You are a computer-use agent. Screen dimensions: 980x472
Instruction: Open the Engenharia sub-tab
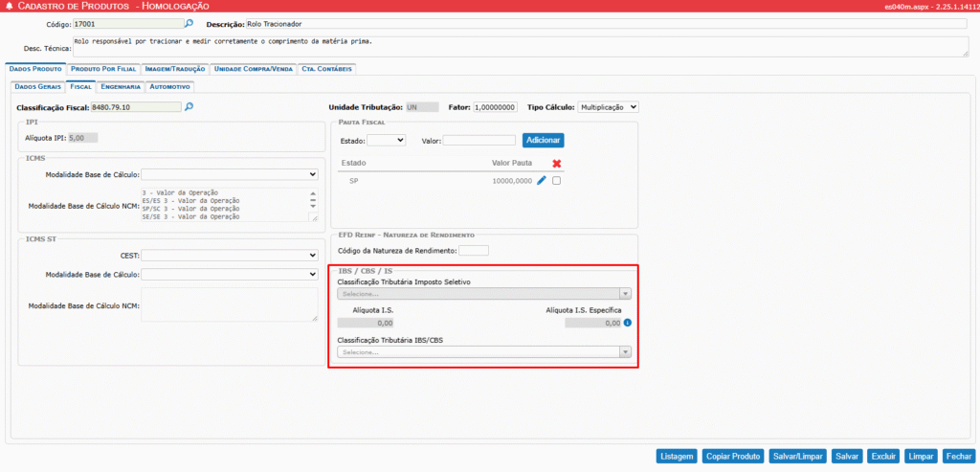point(120,87)
